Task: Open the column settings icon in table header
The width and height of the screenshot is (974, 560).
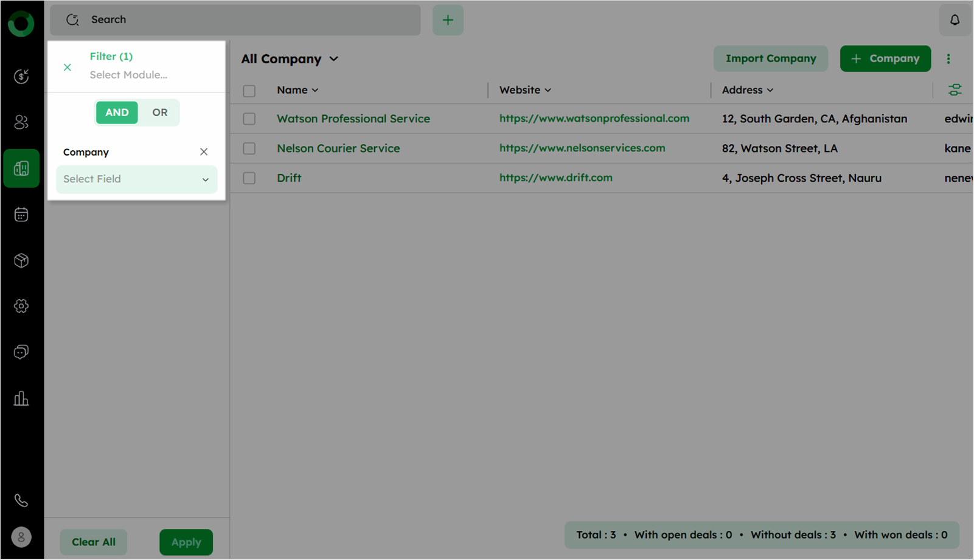Action: click(955, 90)
